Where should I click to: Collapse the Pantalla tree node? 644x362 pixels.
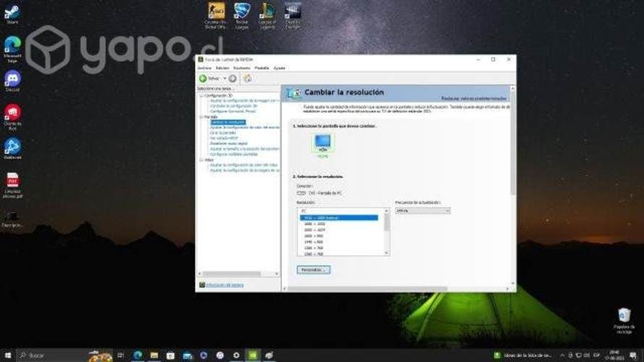pyautogui.click(x=201, y=117)
